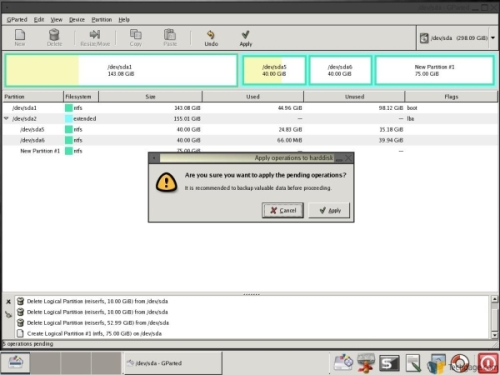The image size is (500, 375).
Task: Click the red power icon in the taskbar
Action: 488,363
